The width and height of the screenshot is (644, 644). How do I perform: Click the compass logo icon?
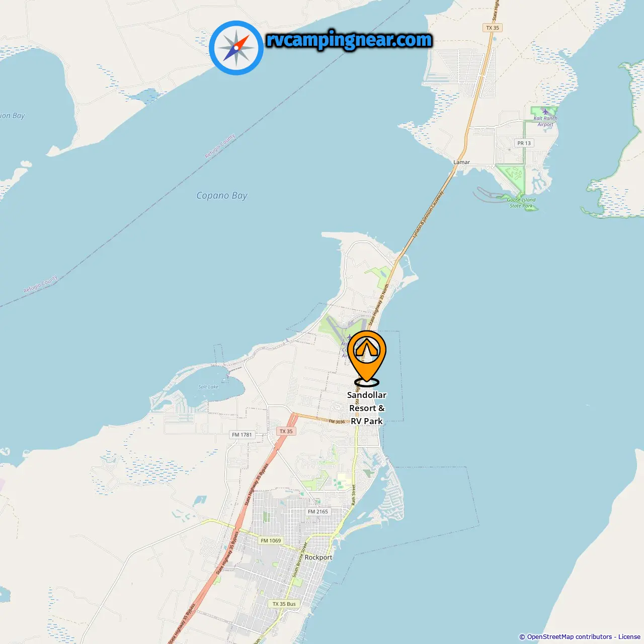236,48
